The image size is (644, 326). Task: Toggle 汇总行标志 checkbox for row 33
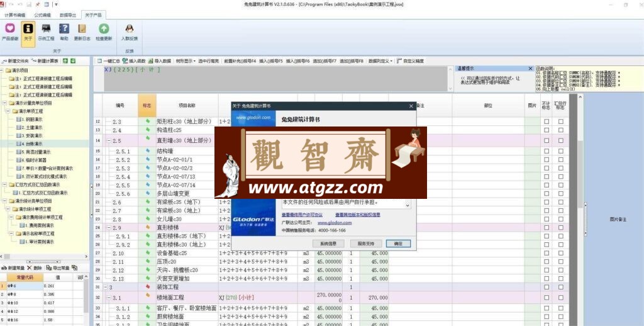pyautogui.click(x=560, y=308)
